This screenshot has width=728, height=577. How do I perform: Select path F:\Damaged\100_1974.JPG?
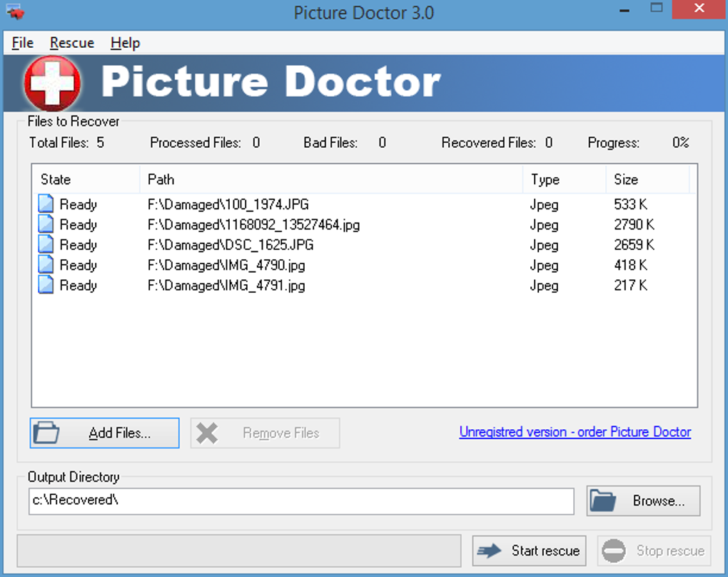pyautogui.click(x=228, y=204)
